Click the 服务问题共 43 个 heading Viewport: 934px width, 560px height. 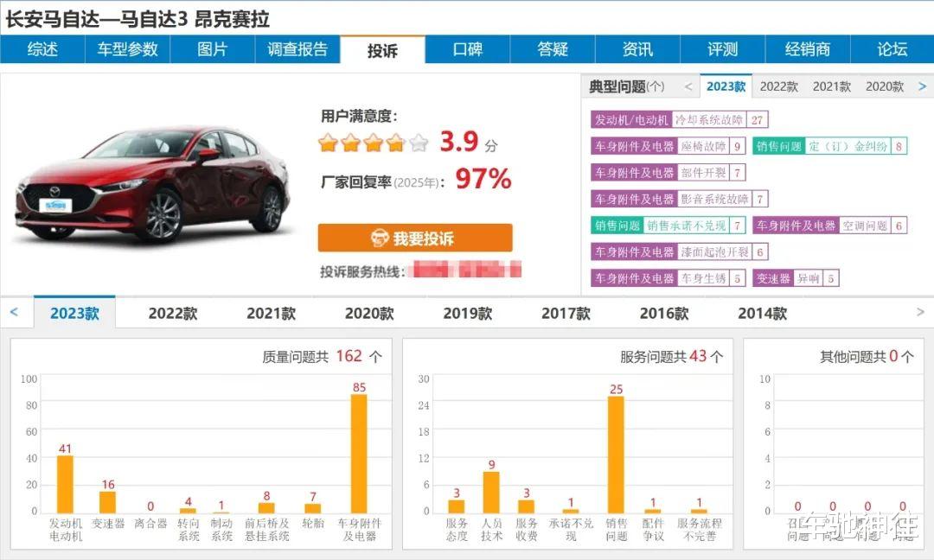pos(671,356)
